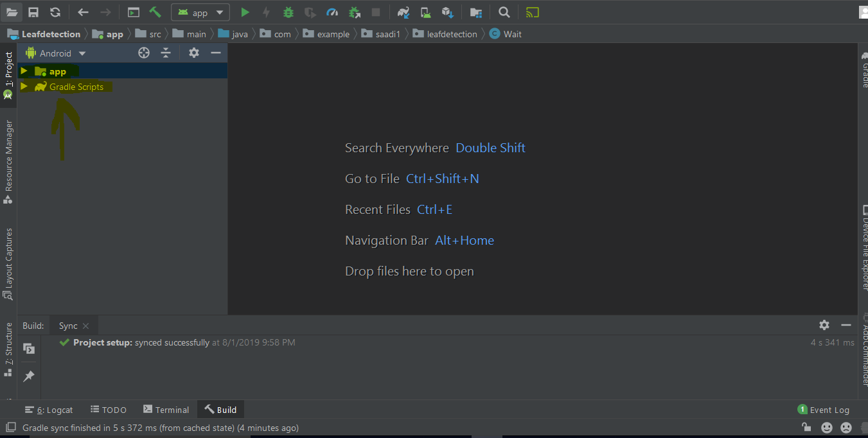Open the 6: Logcat tab
Viewport: 868px width, 438px height.
(49, 409)
